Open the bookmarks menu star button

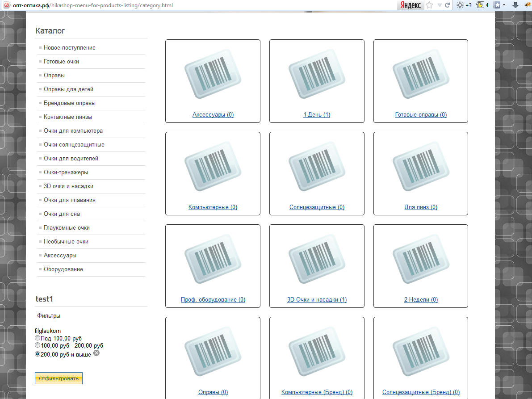point(497,5)
